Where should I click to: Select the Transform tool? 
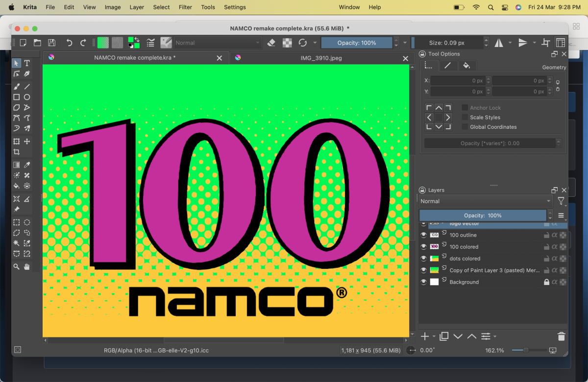click(17, 142)
